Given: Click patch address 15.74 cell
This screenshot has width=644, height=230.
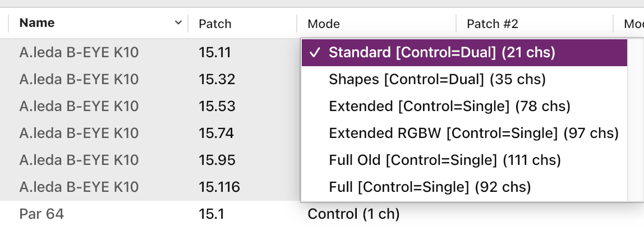Looking at the screenshot, I should coord(217,133).
